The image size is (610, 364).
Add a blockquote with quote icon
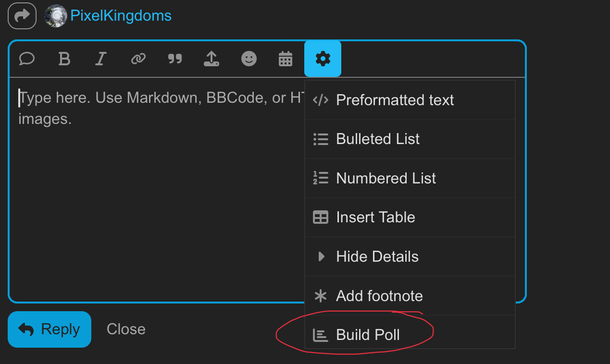pyautogui.click(x=175, y=59)
